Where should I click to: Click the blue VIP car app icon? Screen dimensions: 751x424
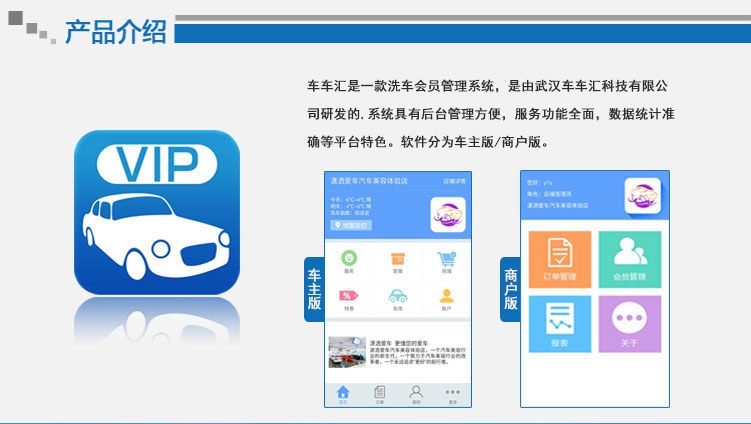(x=157, y=213)
